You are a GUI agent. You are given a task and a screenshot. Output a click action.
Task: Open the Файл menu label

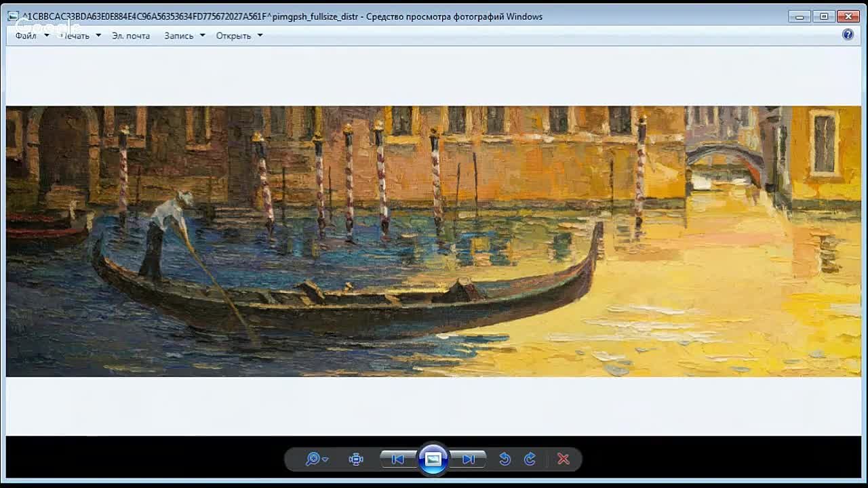pos(26,35)
